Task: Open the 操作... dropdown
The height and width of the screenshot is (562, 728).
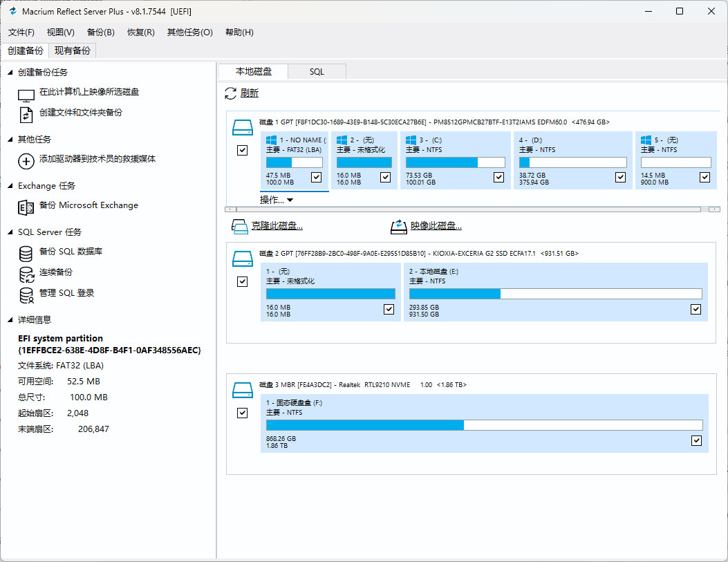Action: tap(277, 200)
